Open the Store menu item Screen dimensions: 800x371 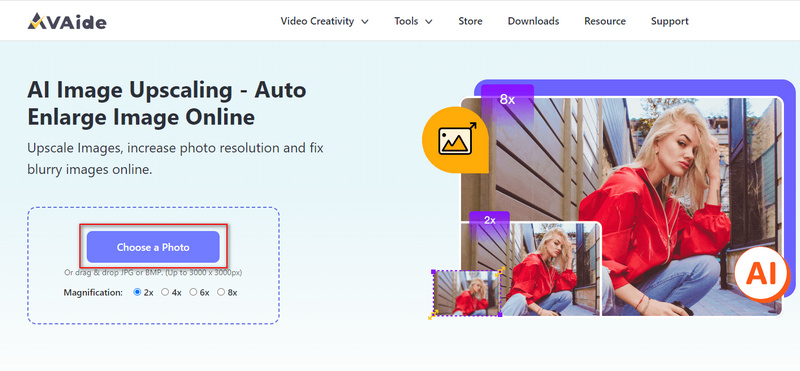470,21
